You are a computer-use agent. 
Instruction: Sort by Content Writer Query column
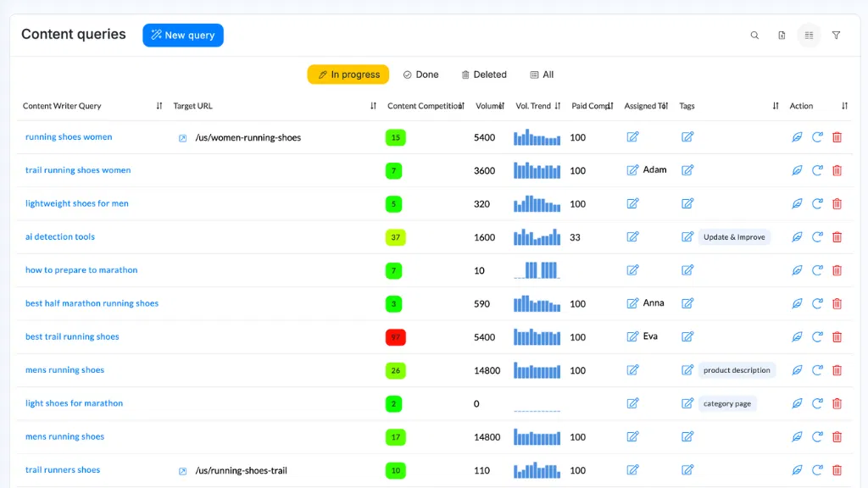(159, 106)
